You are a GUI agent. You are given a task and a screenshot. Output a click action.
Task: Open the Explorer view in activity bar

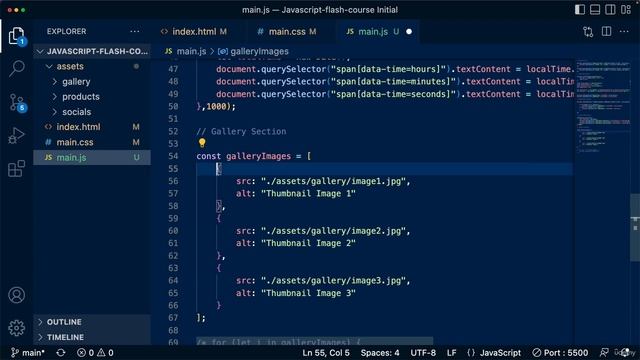point(16,36)
